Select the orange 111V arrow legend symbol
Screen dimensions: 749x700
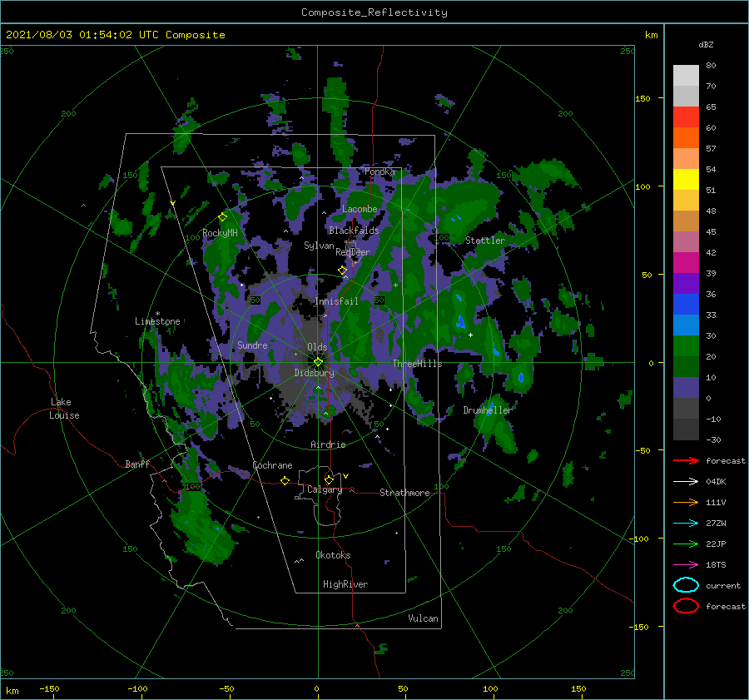[686, 502]
